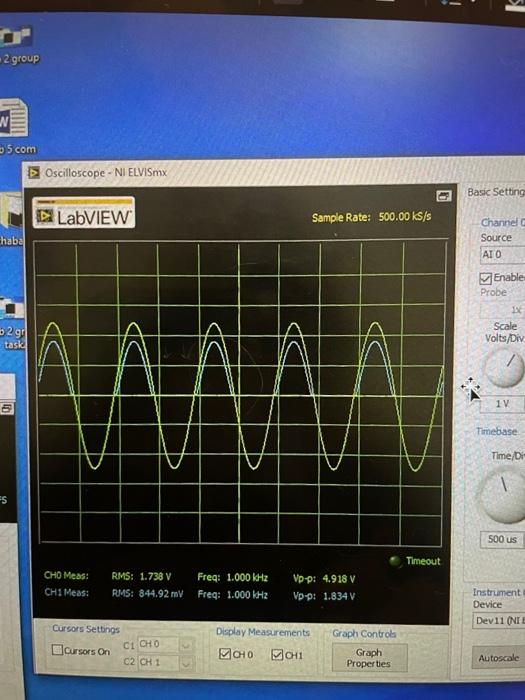Click the graph pop-out icon next to sample rate
The height and width of the screenshot is (700, 525).
point(443,196)
